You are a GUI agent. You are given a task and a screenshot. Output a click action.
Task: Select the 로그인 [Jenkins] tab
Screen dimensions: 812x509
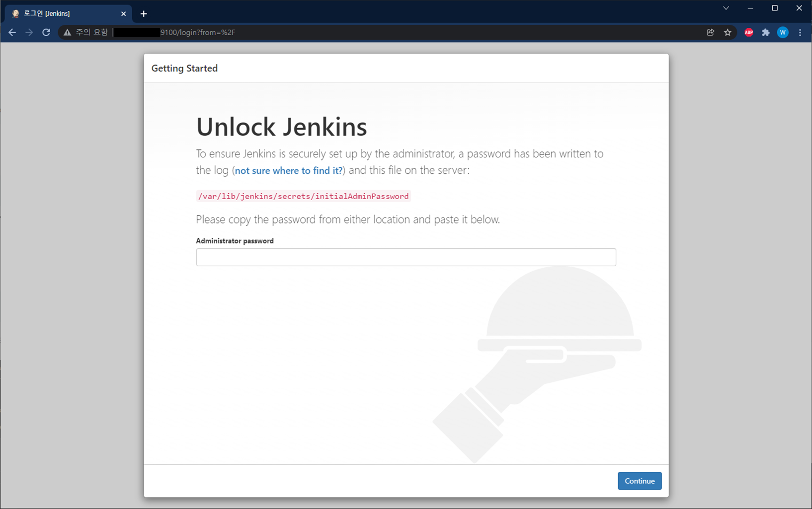click(x=69, y=14)
